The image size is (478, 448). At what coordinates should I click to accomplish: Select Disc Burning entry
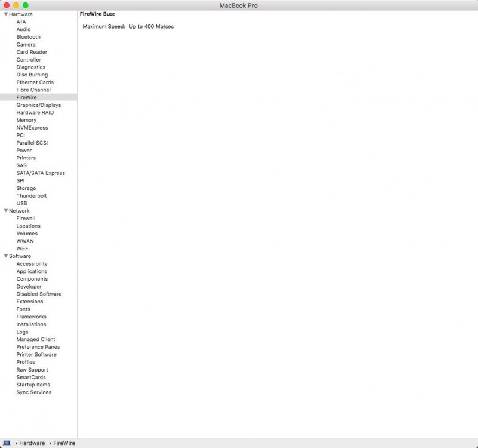click(x=32, y=75)
